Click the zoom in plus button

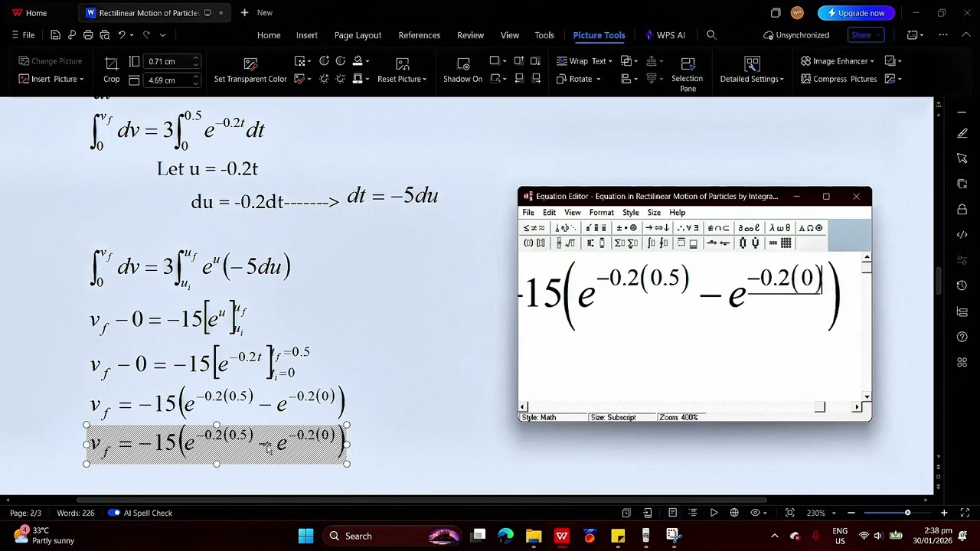coord(944,513)
